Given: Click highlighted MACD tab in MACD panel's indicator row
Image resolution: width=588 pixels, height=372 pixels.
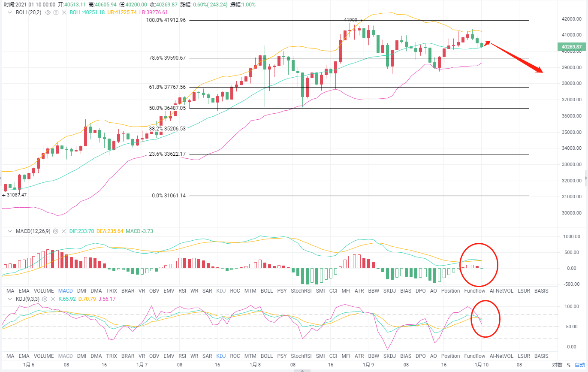Looking at the screenshot, I should 66,291.
